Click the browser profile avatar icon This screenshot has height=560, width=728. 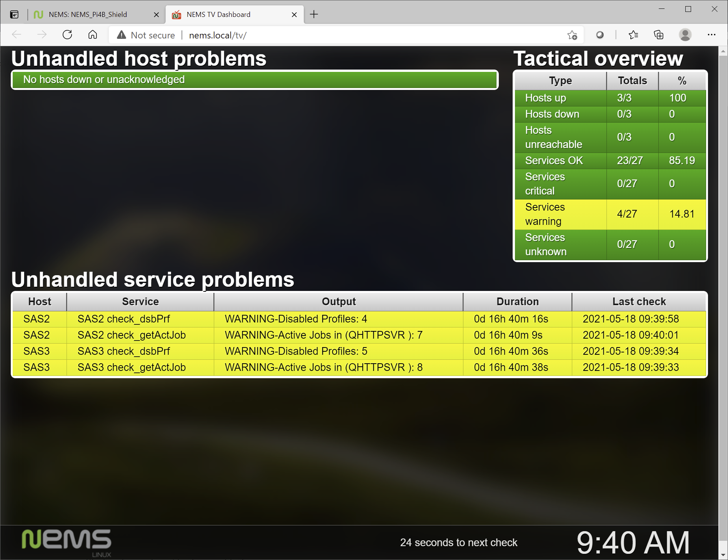click(x=685, y=35)
